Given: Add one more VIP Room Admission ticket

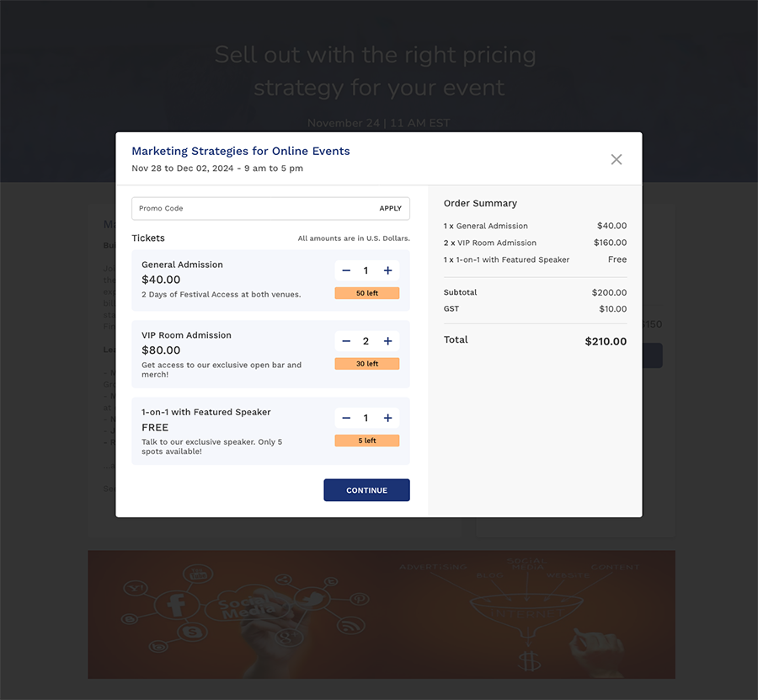Looking at the screenshot, I should click(x=388, y=341).
